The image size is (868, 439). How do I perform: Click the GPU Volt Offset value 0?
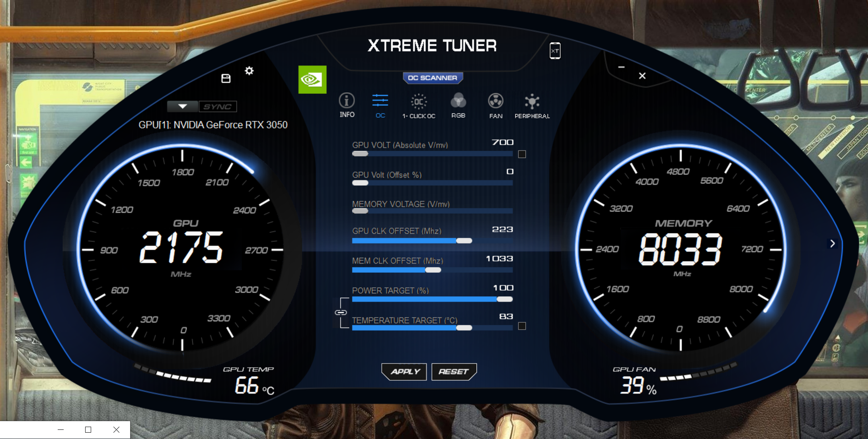510,171
